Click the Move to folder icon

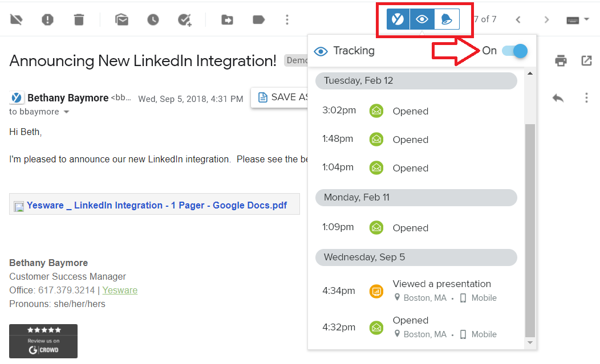click(227, 19)
